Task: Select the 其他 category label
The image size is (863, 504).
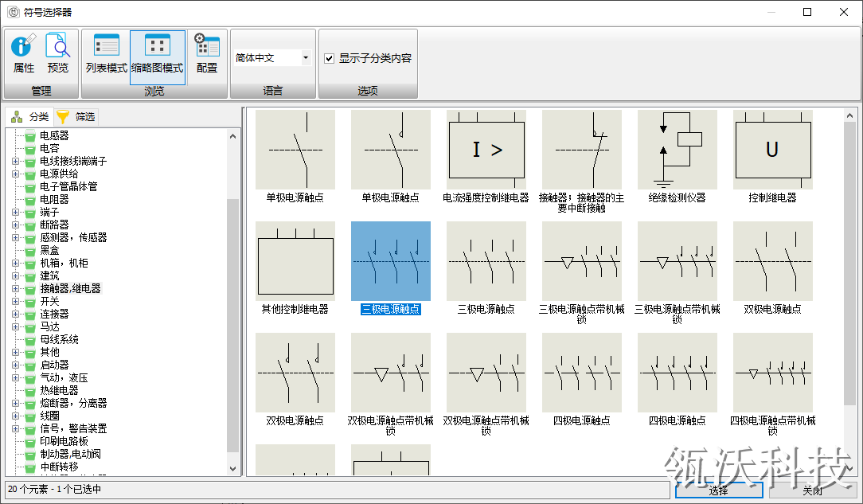Action: pyautogui.click(x=49, y=352)
